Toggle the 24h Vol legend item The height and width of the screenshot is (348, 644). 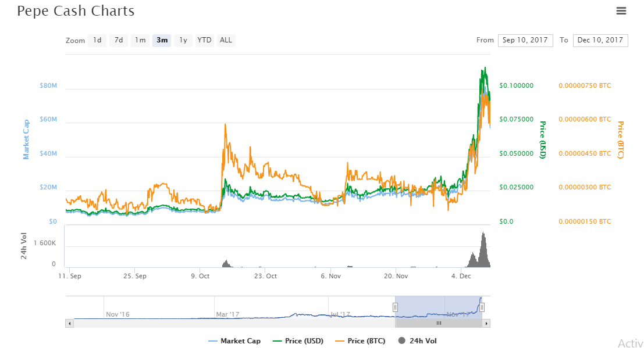418,341
